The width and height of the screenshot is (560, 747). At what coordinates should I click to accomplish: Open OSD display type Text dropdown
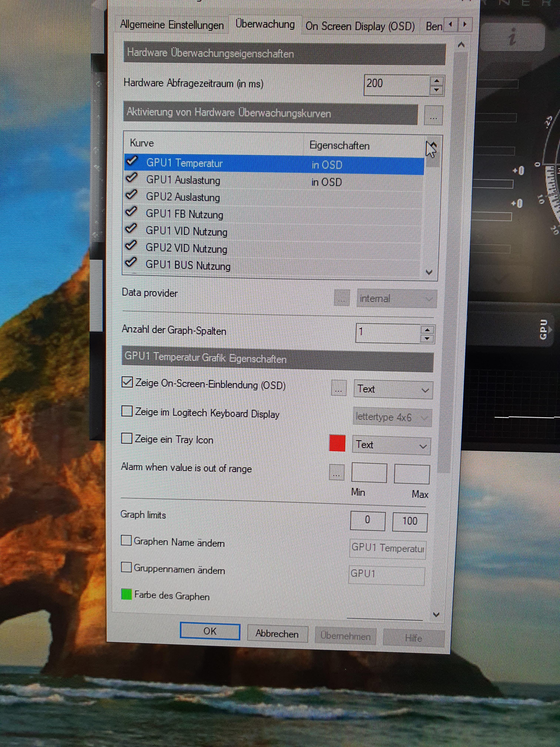pos(393,390)
